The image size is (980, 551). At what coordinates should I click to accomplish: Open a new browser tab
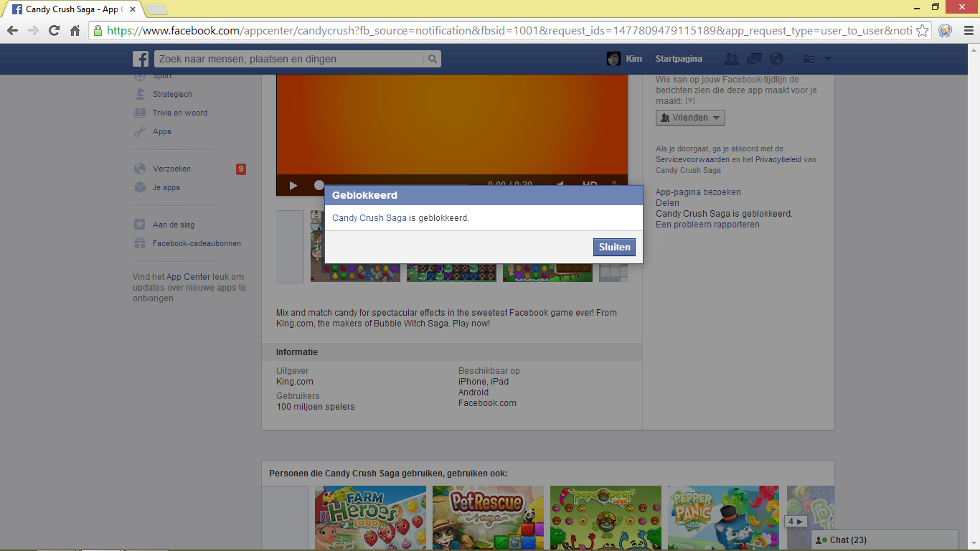pos(156,9)
